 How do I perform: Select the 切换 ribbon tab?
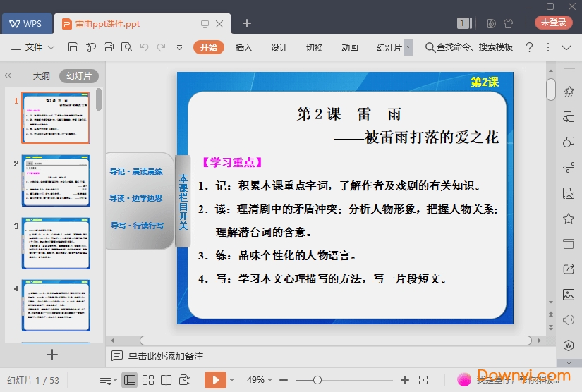pos(315,47)
